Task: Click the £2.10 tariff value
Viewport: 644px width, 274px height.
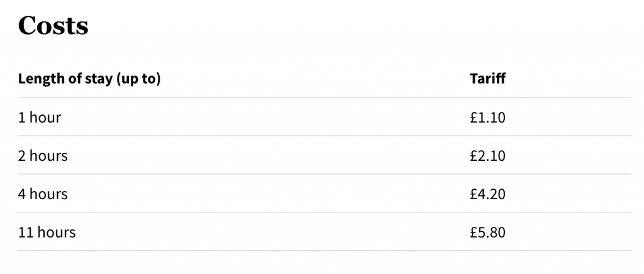Action: point(488,156)
